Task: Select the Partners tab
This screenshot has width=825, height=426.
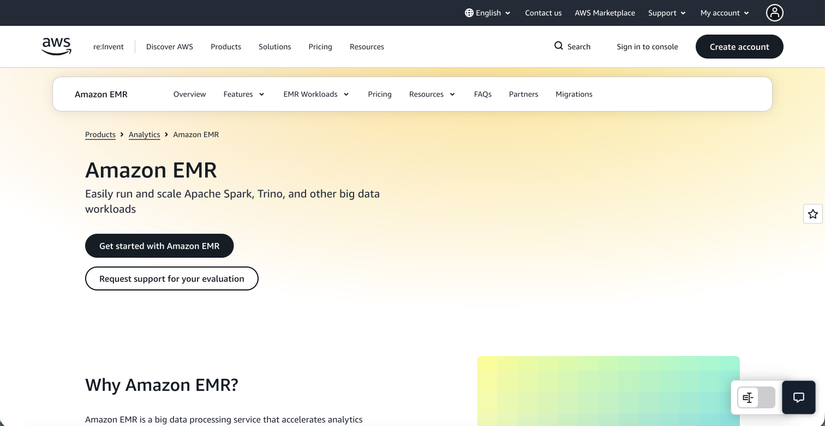Action: [524, 94]
